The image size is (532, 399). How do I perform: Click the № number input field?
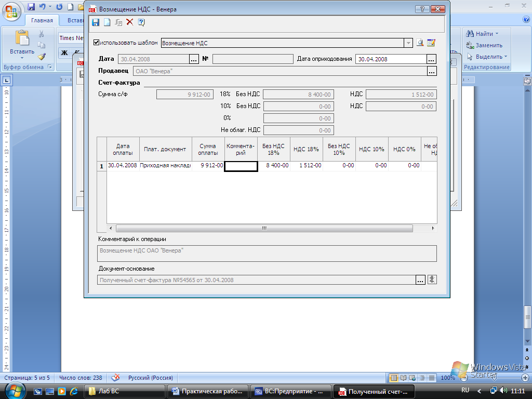253,59
